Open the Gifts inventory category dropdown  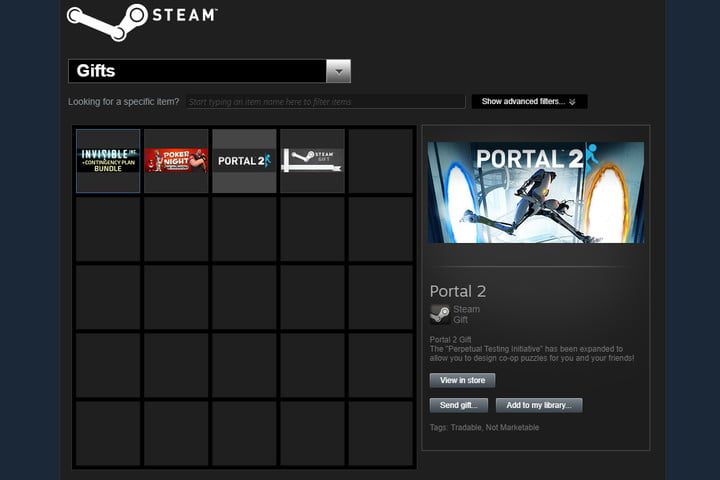tap(197, 71)
